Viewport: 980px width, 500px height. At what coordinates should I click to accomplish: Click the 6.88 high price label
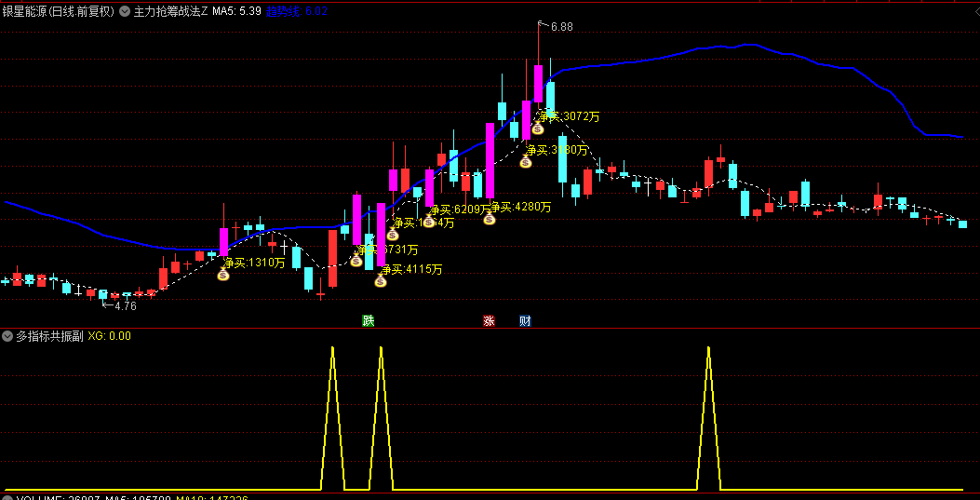click(x=562, y=27)
